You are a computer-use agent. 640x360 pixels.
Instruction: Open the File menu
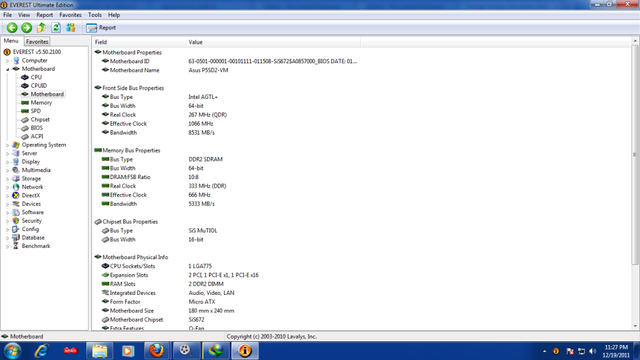point(7,15)
